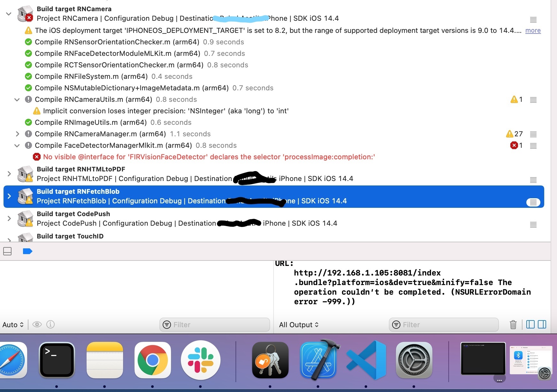Open log icon beside RNCameraManager.m warnings
The width and height of the screenshot is (557, 392).
pos(533,134)
